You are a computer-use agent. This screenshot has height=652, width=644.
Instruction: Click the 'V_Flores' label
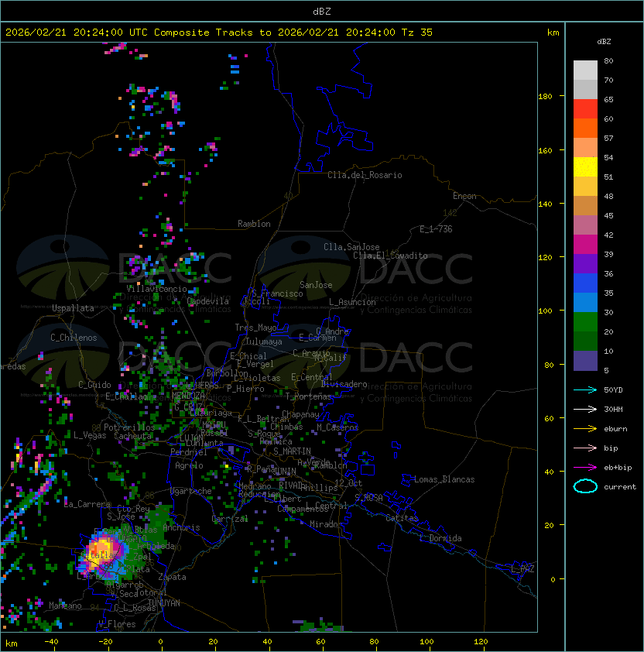(x=117, y=624)
